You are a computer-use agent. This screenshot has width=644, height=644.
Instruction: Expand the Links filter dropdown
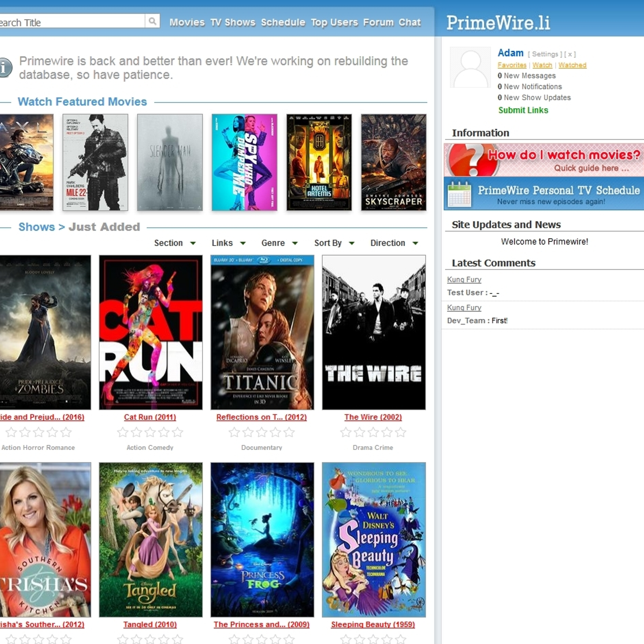(x=229, y=243)
